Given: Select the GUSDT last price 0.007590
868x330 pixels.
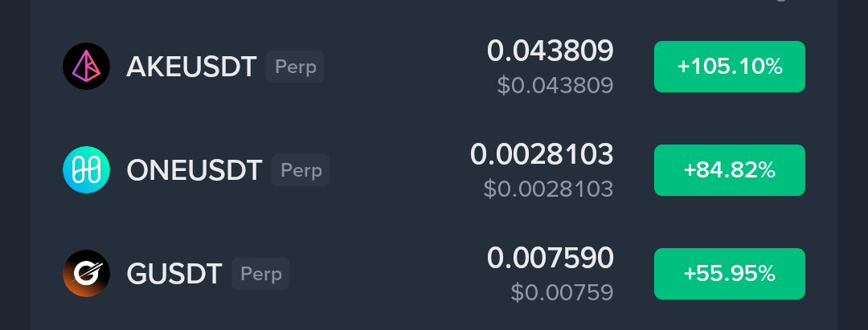Looking at the screenshot, I should click(551, 259).
